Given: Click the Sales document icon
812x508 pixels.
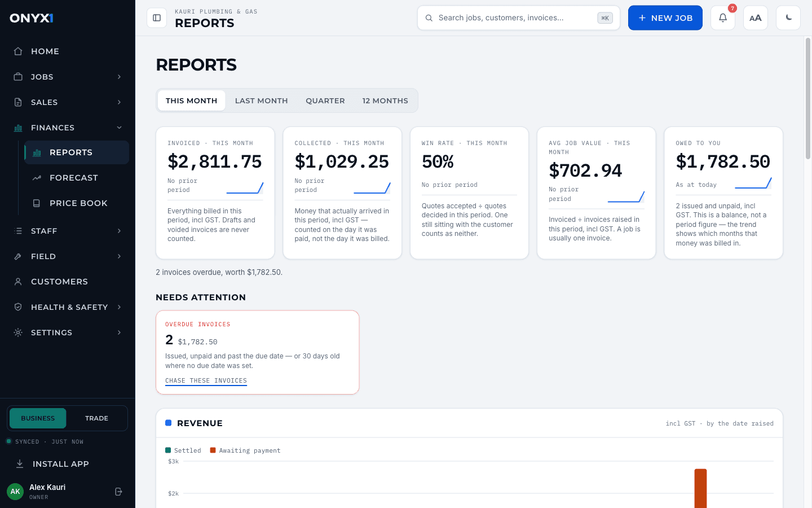Looking at the screenshot, I should coord(18,102).
